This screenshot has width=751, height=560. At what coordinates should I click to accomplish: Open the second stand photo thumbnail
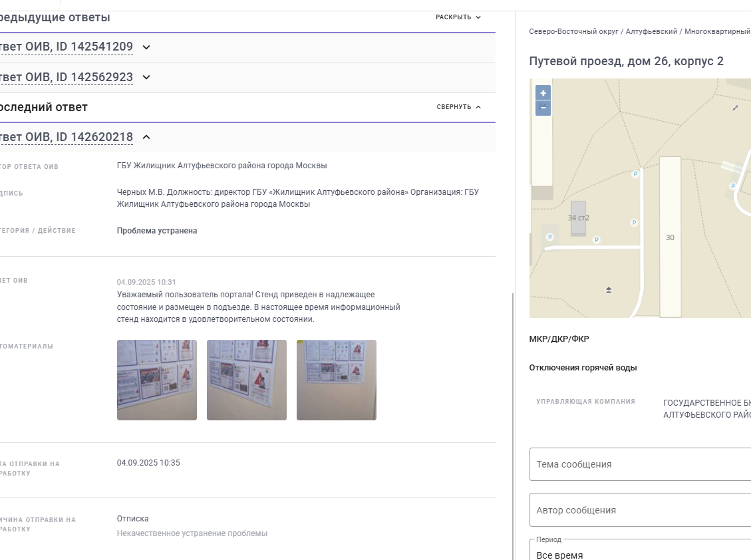point(247,380)
